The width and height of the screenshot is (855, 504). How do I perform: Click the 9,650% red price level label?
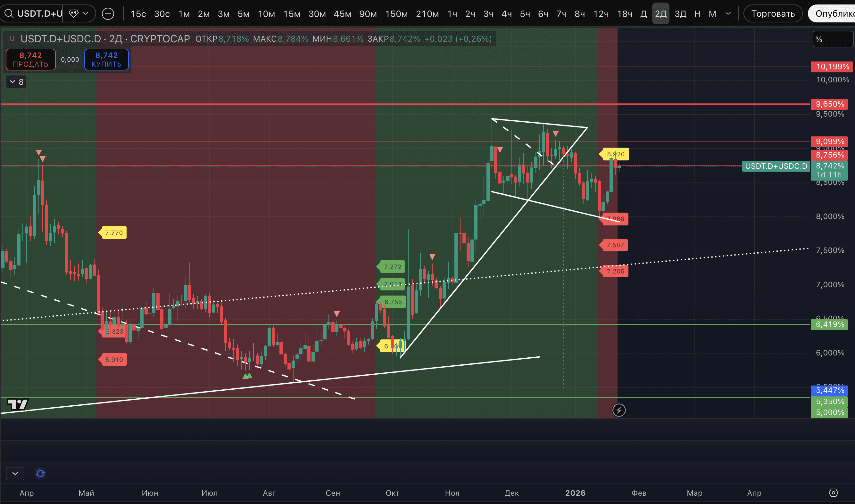click(x=829, y=104)
